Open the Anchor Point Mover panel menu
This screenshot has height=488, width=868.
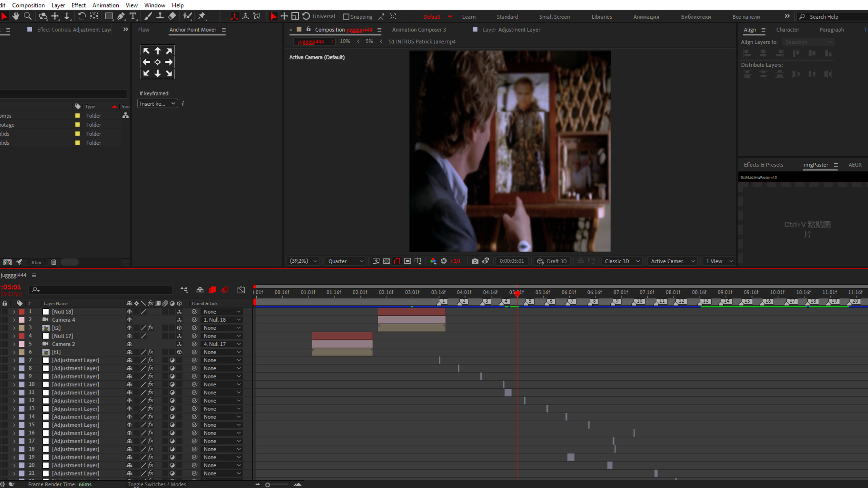pos(224,30)
